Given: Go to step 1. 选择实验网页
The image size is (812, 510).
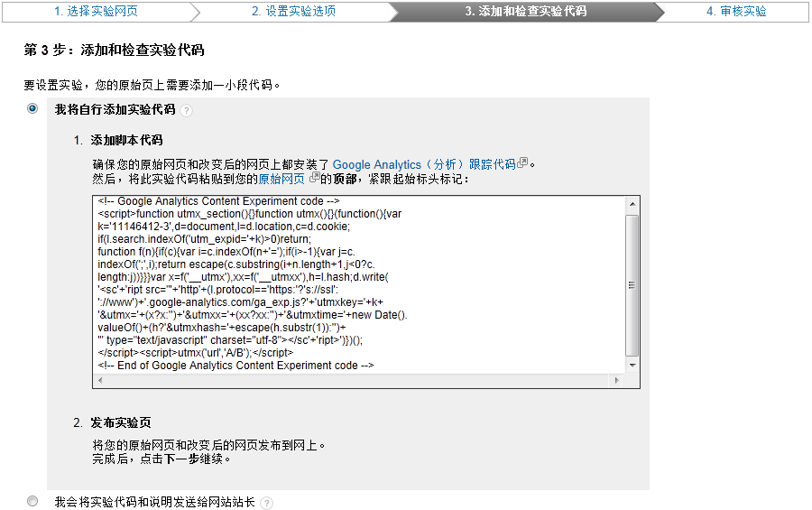Looking at the screenshot, I should click(96, 11).
